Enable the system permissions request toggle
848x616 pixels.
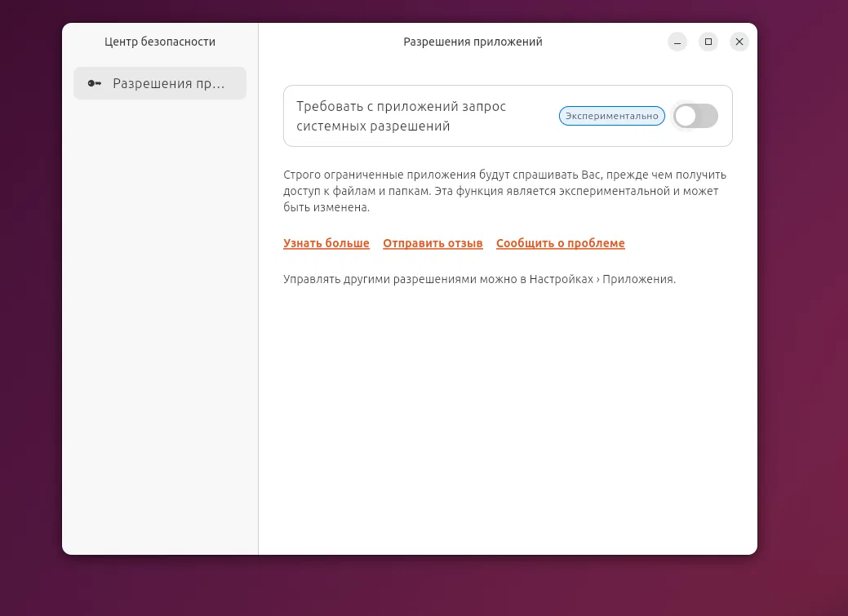(695, 116)
